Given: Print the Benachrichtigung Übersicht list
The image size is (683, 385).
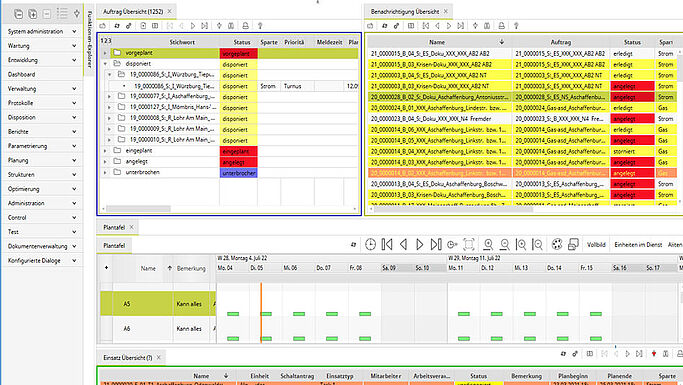Looking at the screenshot, I should coord(502,26).
